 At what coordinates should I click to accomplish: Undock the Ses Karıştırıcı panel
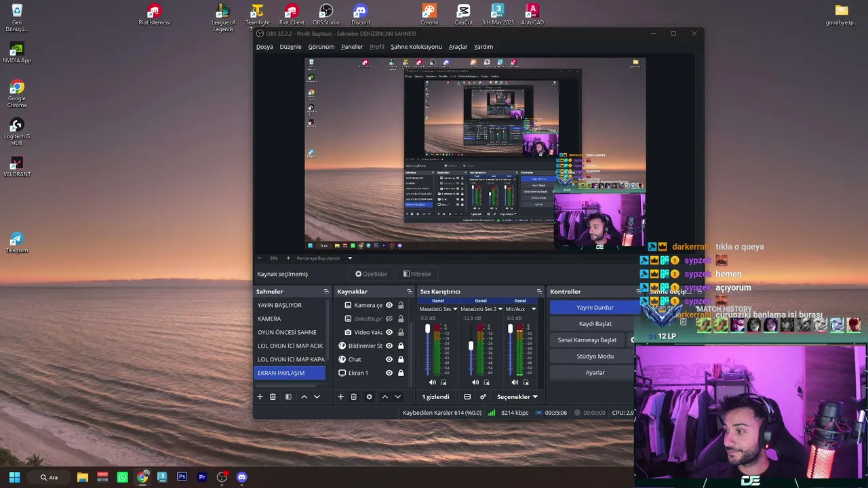(539, 291)
